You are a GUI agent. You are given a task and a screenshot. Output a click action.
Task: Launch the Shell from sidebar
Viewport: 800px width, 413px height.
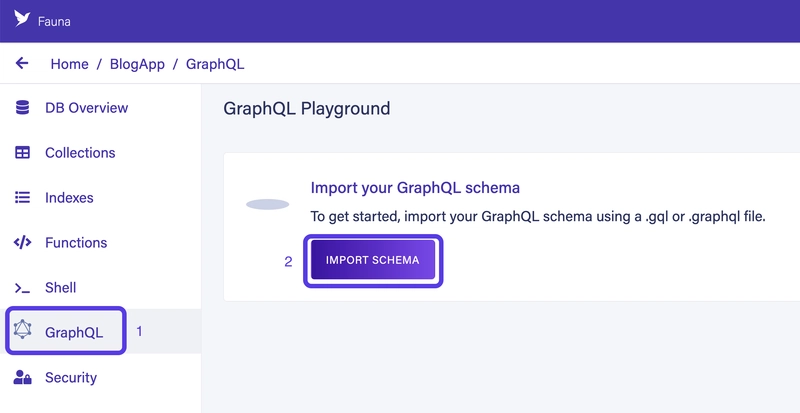61,287
